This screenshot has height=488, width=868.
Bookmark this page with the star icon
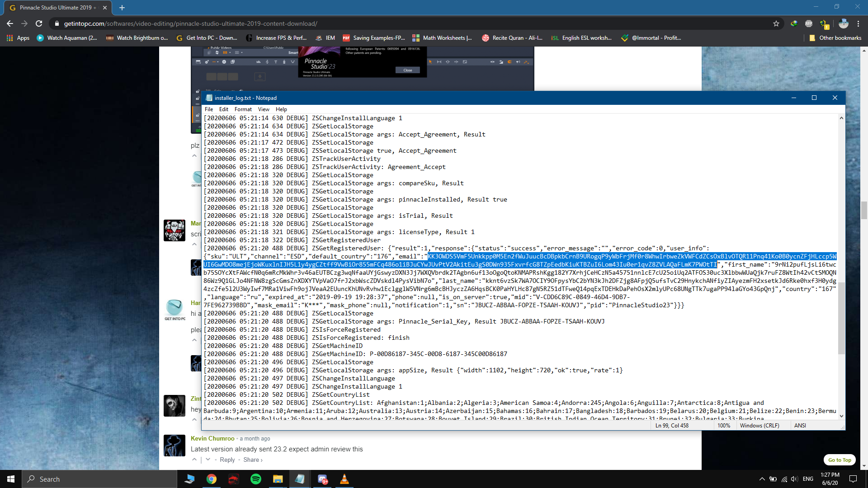[x=776, y=23]
